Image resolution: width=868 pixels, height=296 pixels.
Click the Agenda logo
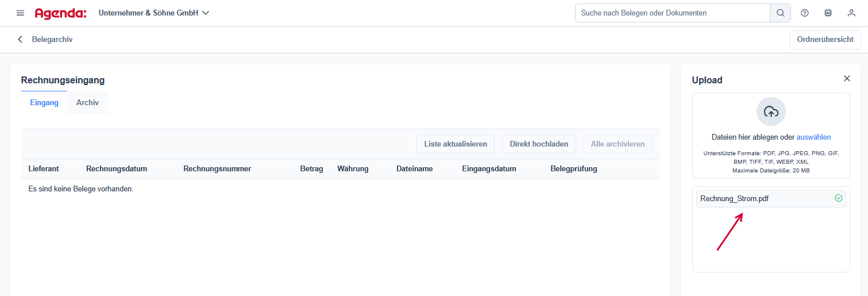point(60,13)
